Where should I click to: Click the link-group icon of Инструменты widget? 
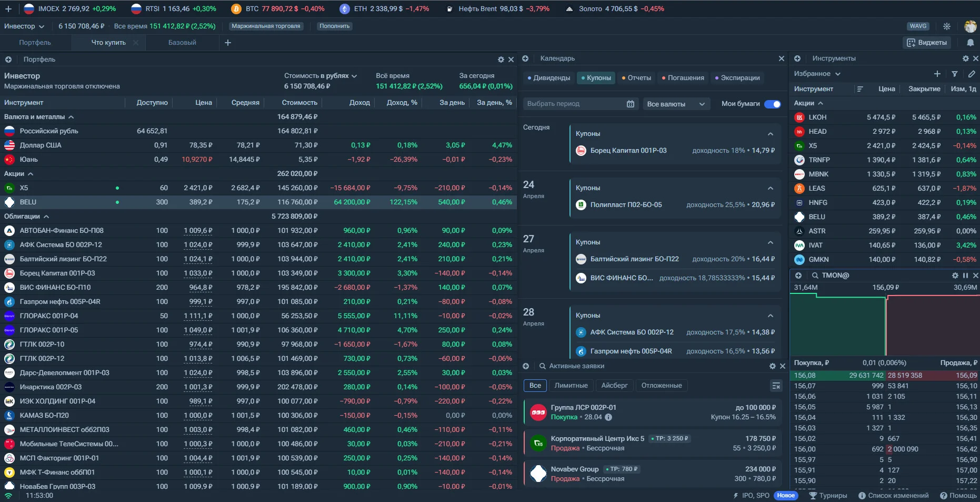tap(797, 58)
